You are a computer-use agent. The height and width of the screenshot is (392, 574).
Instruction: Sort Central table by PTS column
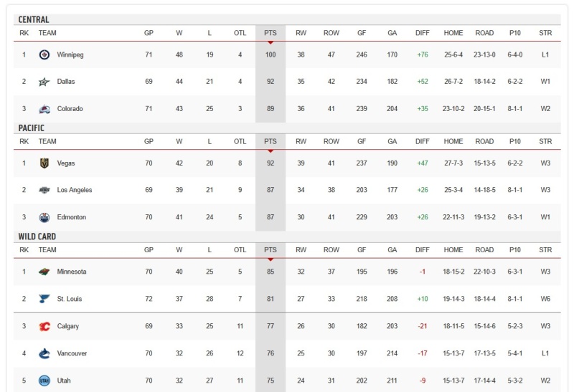tap(270, 33)
